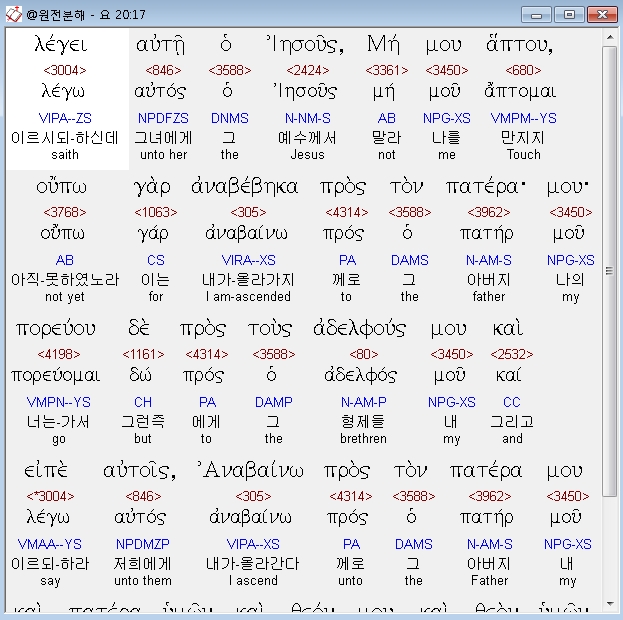
Task: Click Strong's number <1161> above δώ
Action: point(143,355)
